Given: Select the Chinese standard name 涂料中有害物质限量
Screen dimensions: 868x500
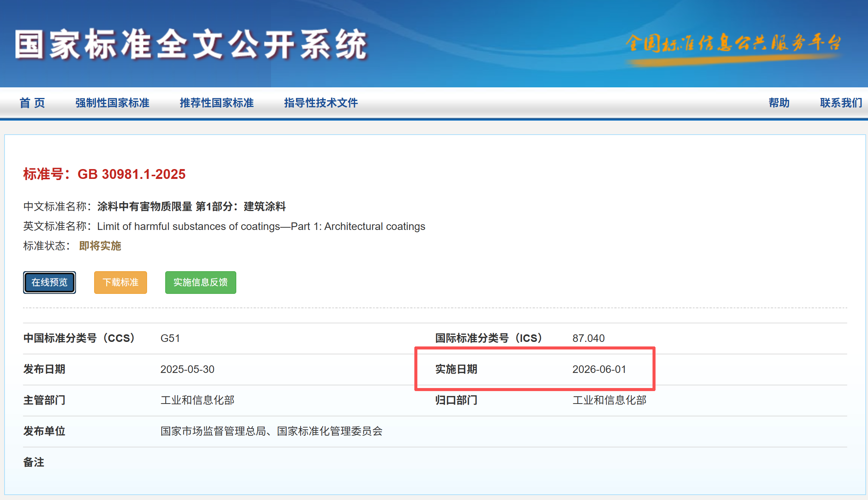Looking at the screenshot, I should (191, 207).
